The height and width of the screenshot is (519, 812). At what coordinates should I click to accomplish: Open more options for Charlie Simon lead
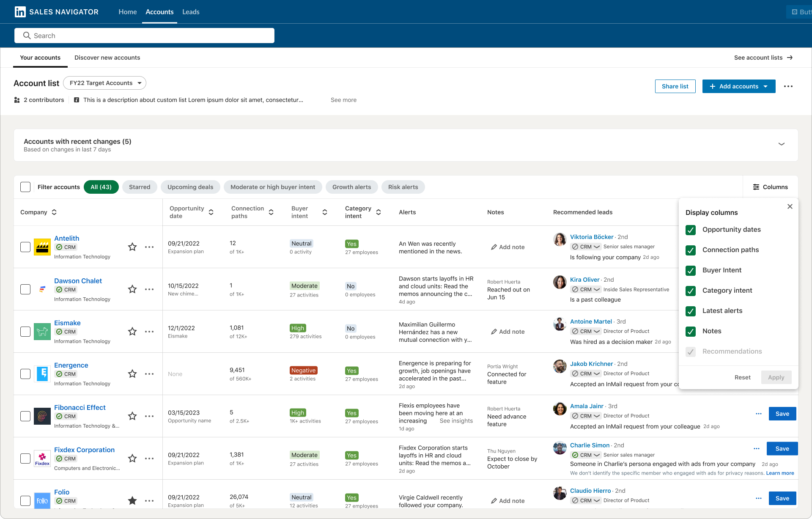pyautogui.click(x=757, y=448)
